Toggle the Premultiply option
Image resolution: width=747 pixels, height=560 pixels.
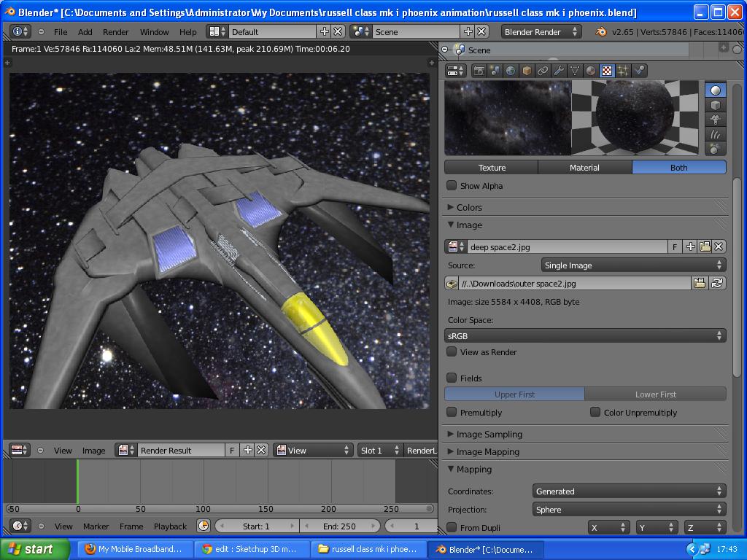coord(451,412)
